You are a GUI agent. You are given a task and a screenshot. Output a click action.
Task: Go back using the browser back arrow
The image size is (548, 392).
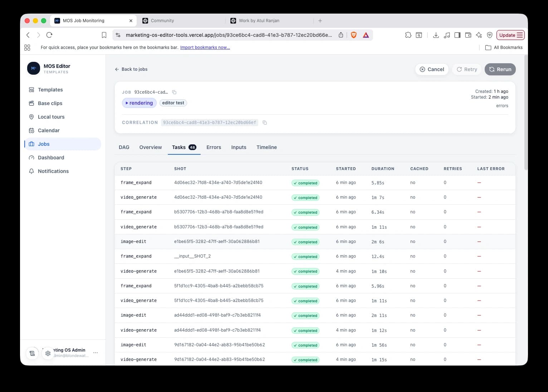28,35
